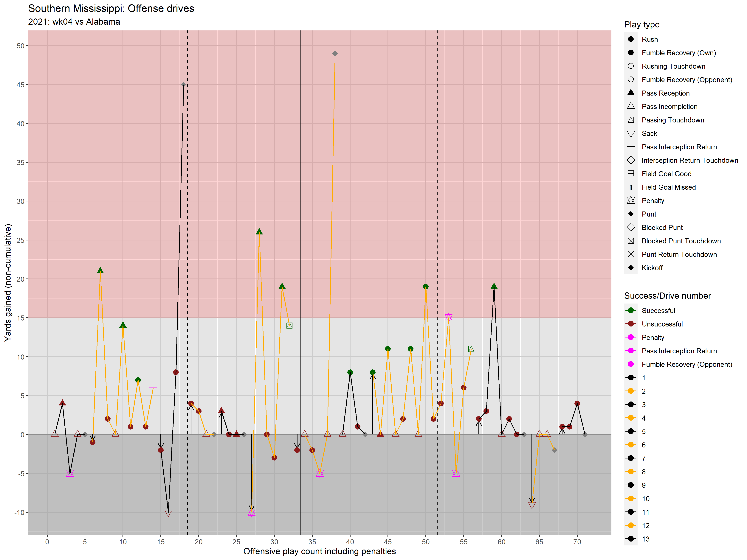This screenshot has height=560, width=747.
Task: Click the Passing Touchdown legend symbol
Action: [x=630, y=120]
